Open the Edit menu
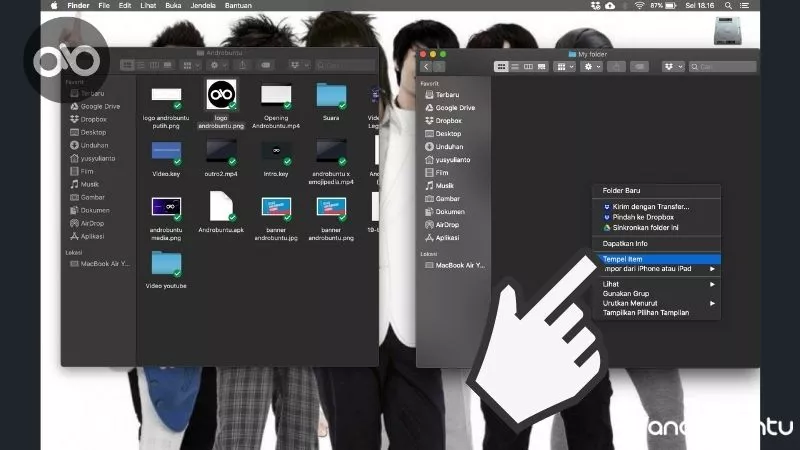Image resolution: width=800 pixels, height=450 pixels. (125, 6)
